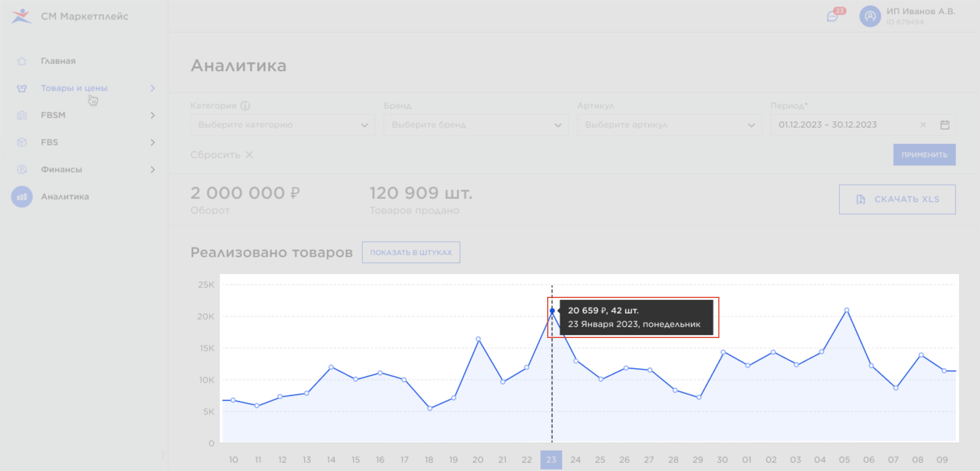Open FBSM menu item
980x471 pixels.
53,115
